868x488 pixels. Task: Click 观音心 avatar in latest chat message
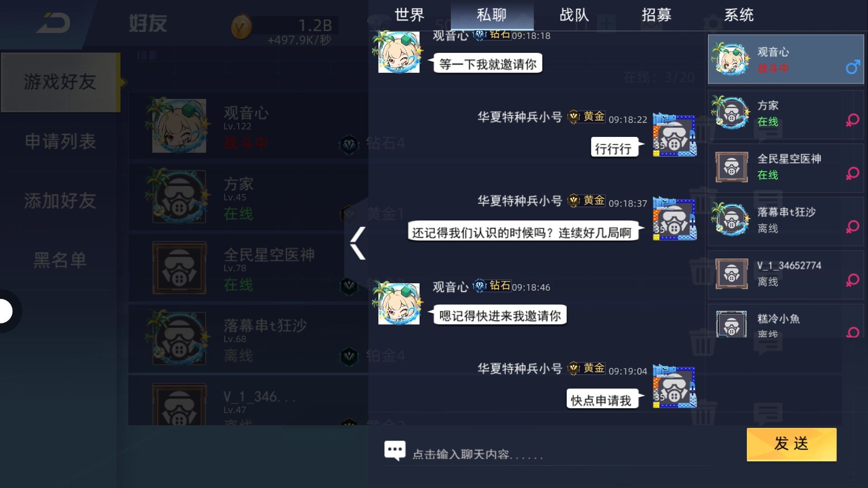[x=398, y=303]
